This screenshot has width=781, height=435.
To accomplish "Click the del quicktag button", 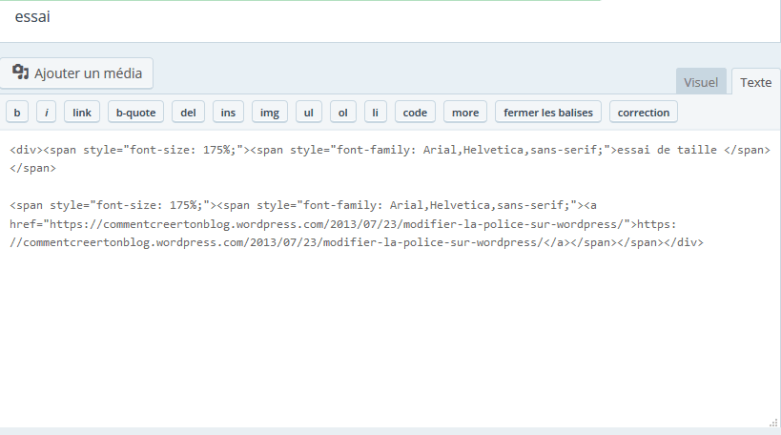I will pyautogui.click(x=188, y=112).
